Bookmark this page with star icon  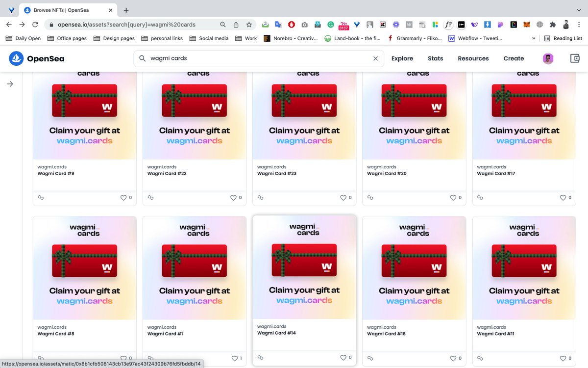tap(249, 25)
